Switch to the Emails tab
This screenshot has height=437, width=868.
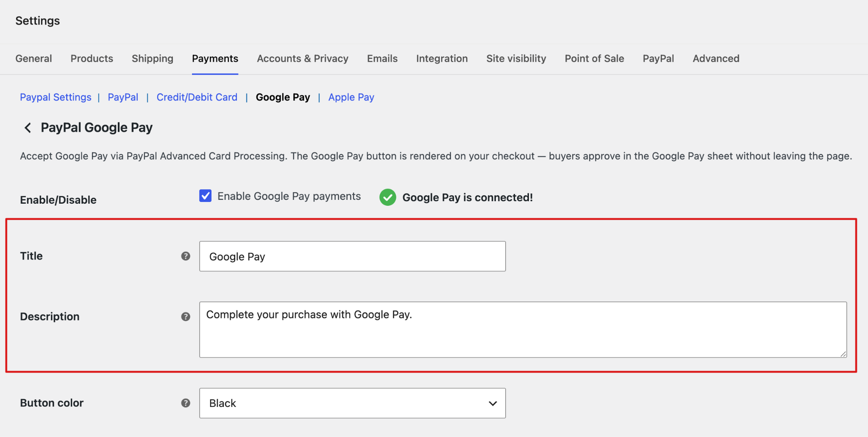[x=382, y=58]
